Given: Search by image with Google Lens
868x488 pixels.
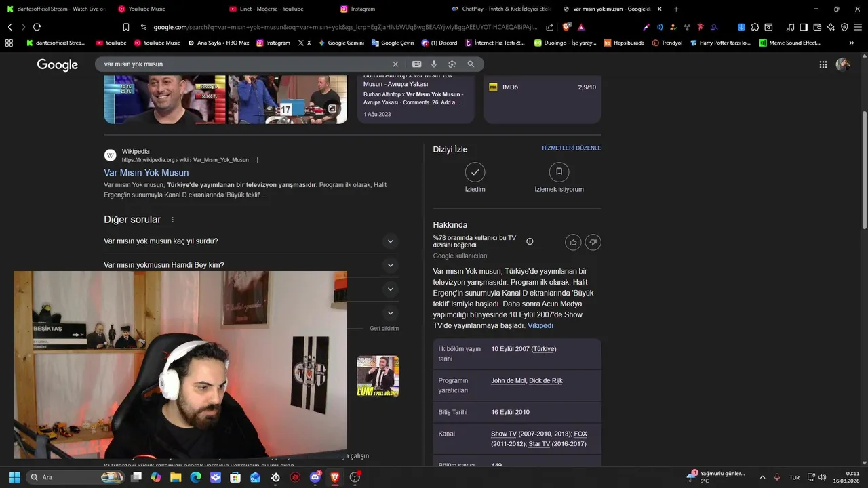Looking at the screenshot, I should pyautogui.click(x=452, y=64).
